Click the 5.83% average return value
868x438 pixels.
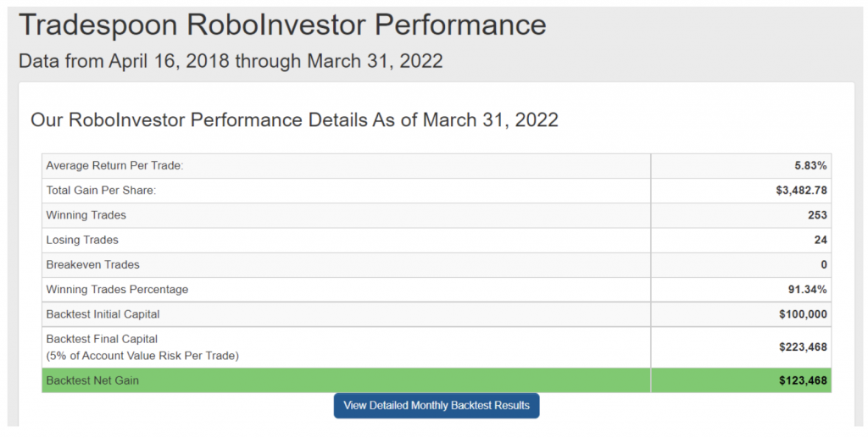[x=810, y=165]
